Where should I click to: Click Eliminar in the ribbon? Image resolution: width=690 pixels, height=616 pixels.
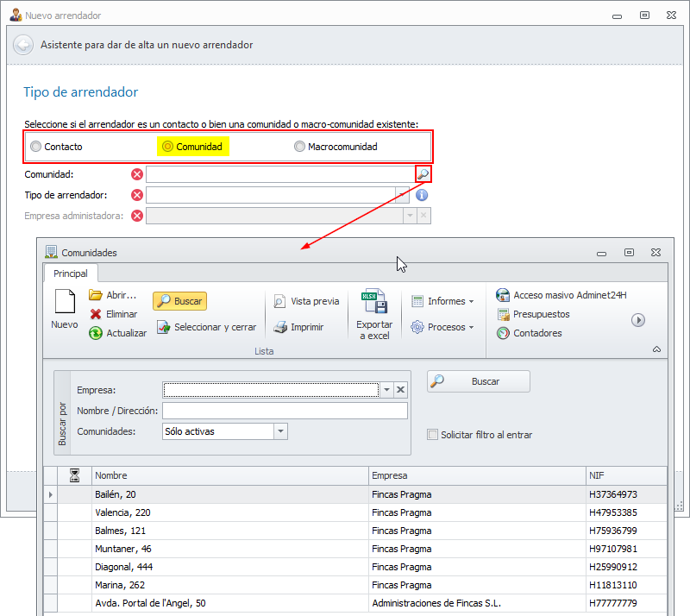coord(114,314)
